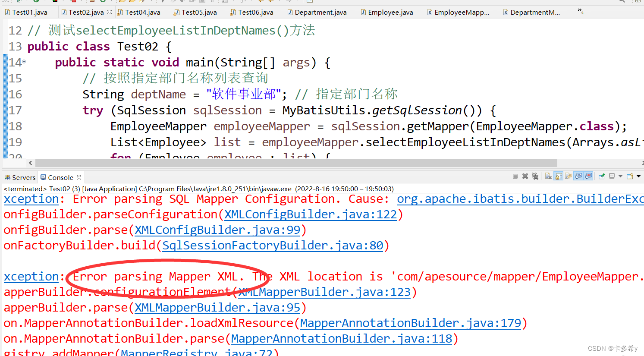Viewport: 644px width, 356px height.
Task: Open the Test06.java editor tab
Action: (x=252, y=12)
